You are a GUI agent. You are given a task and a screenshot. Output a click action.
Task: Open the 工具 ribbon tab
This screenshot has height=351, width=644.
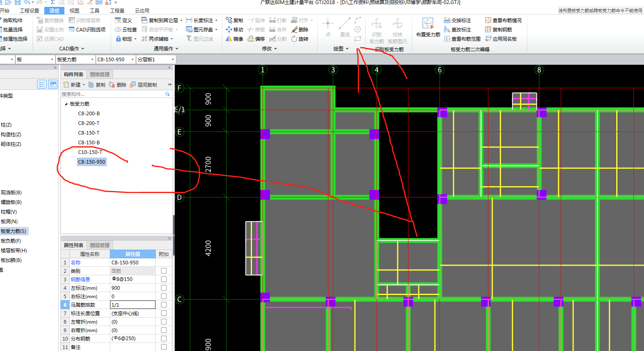point(95,10)
